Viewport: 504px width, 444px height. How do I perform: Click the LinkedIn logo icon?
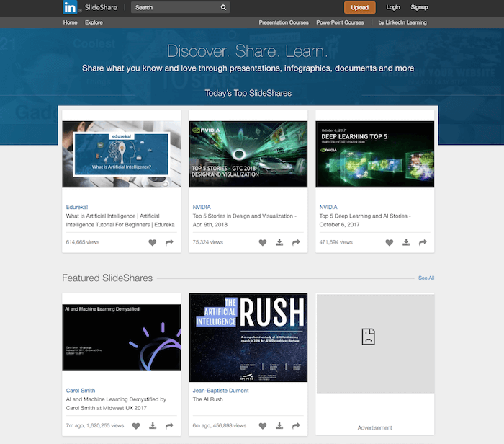pyautogui.click(x=70, y=7)
